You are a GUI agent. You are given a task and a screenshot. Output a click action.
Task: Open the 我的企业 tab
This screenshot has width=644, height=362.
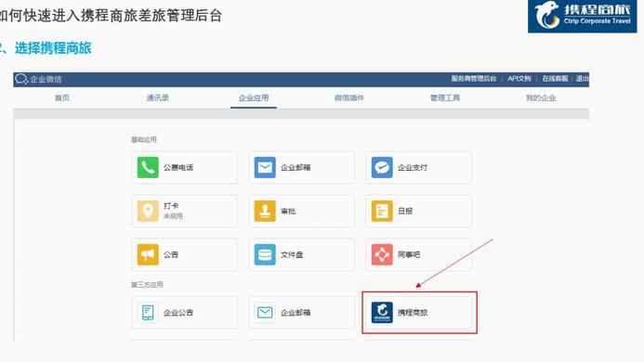[541, 97]
